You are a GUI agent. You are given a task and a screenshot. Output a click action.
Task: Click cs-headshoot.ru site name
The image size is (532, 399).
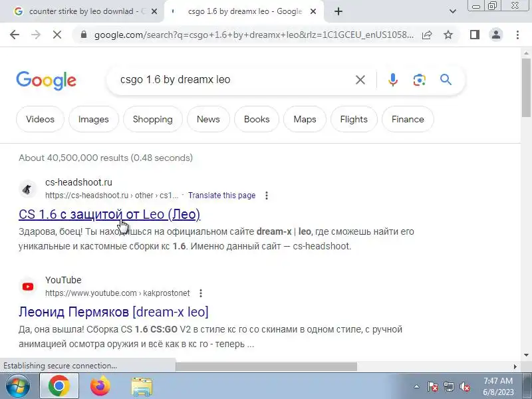[x=78, y=182]
